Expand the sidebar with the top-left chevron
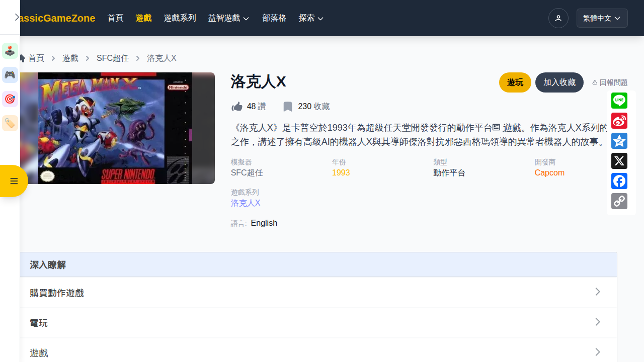 tap(17, 17)
